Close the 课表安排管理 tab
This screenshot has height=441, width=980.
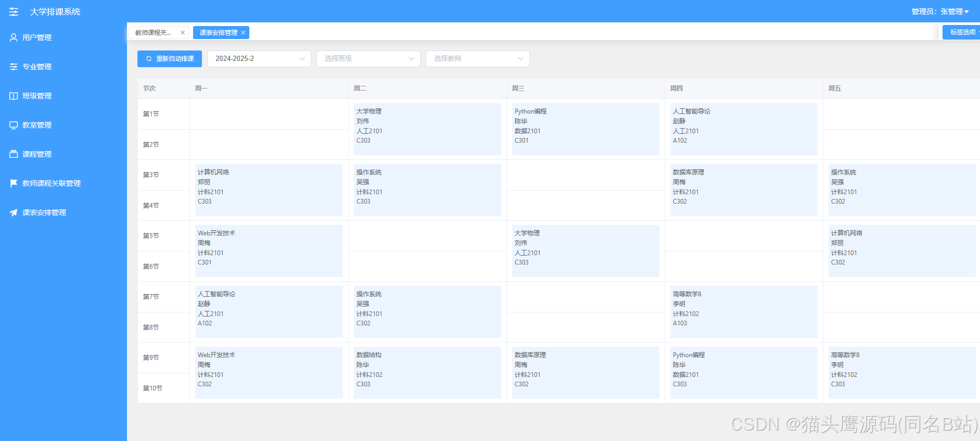[243, 32]
